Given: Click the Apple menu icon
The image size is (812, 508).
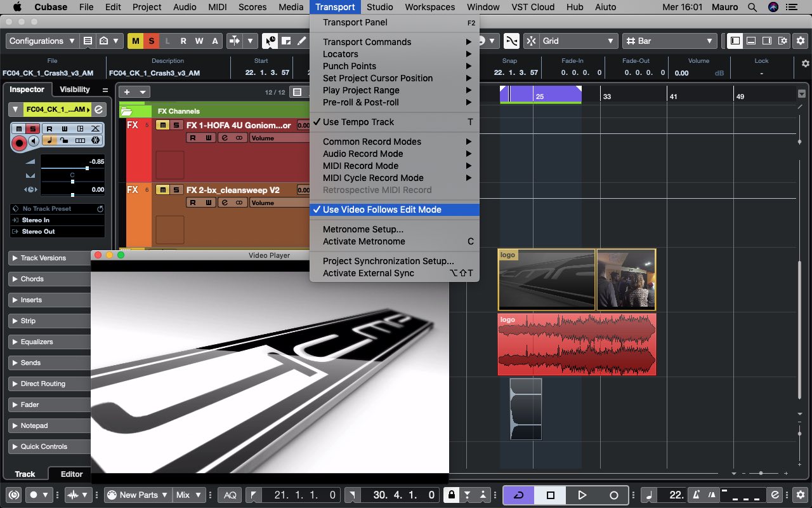Looking at the screenshot, I should pyautogui.click(x=17, y=7).
